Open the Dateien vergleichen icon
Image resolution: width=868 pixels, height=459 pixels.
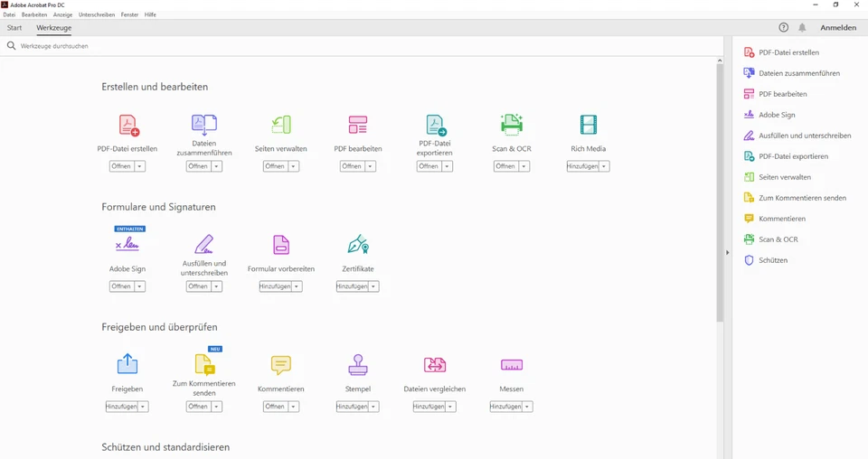[x=435, y=365]
